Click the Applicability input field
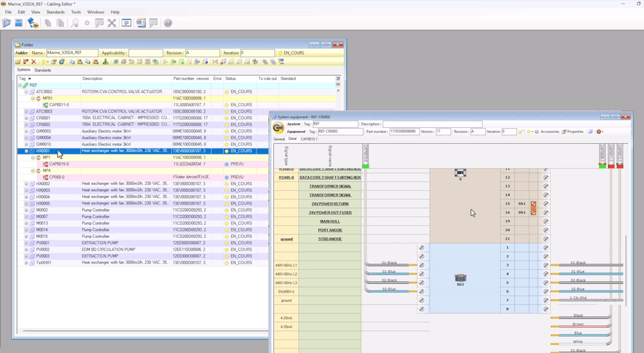 (145, 53)
